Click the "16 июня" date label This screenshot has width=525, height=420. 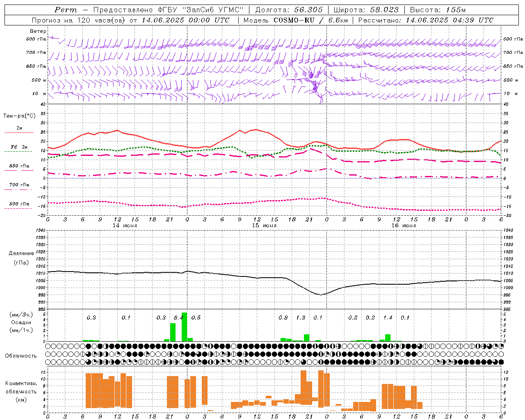404,225
